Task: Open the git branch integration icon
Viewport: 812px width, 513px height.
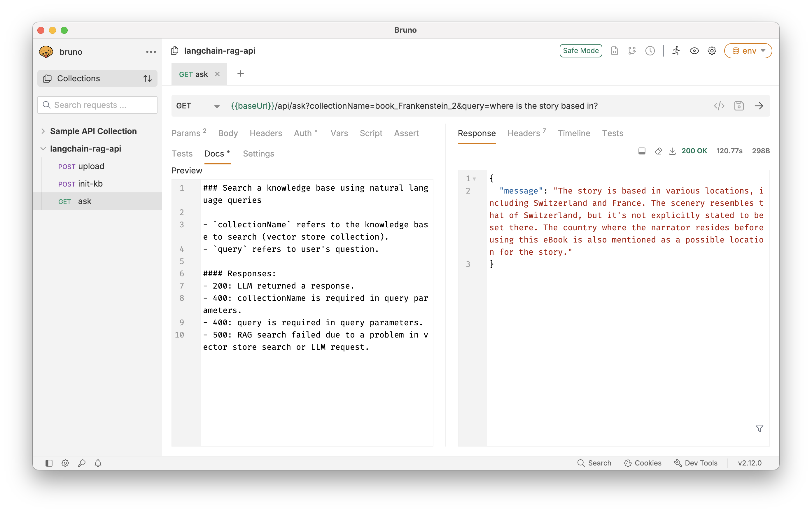Action: 632,50
